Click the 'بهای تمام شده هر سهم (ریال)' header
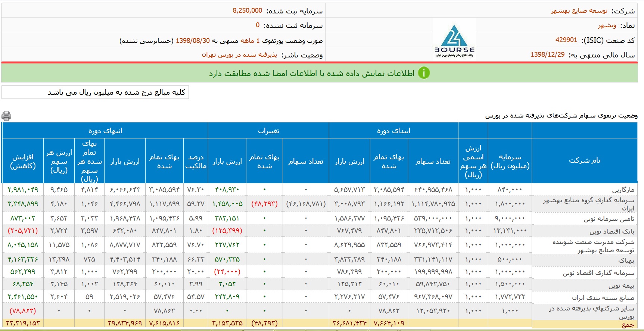Screen dimensions: 644x331 coord(89,161)
